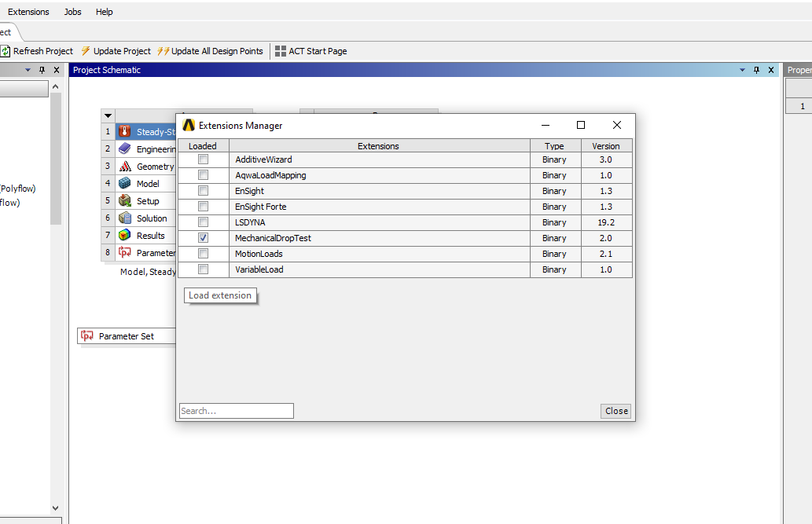
Task: Open the system A dropdown arrow
Action: 108,115
